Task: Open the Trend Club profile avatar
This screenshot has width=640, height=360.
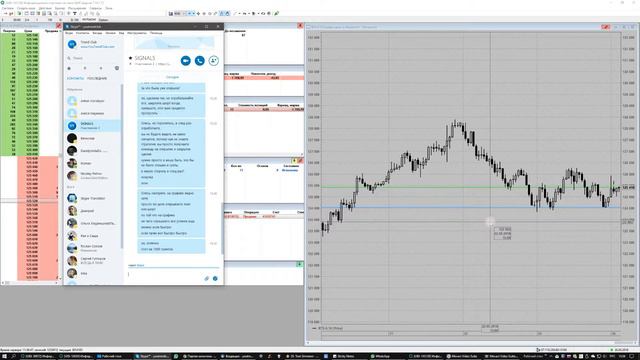Action: pyautogui.click(x=72, y=44)
